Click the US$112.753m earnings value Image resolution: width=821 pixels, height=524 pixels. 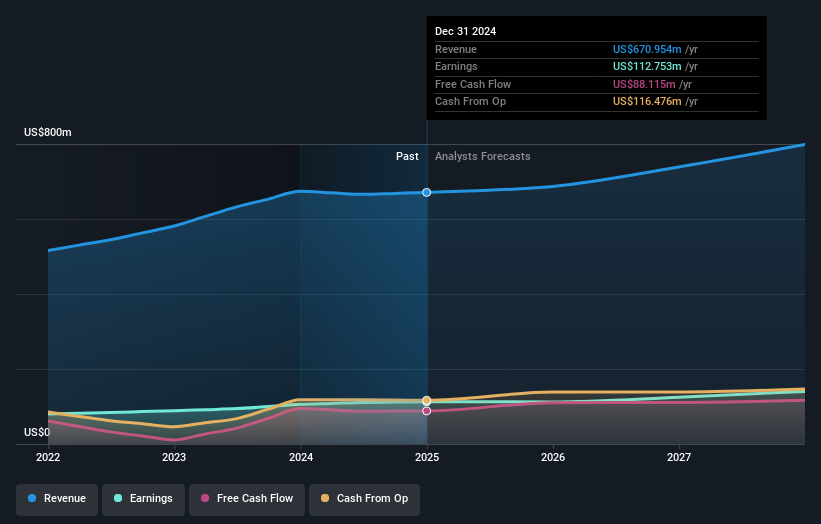pos(647,66)
